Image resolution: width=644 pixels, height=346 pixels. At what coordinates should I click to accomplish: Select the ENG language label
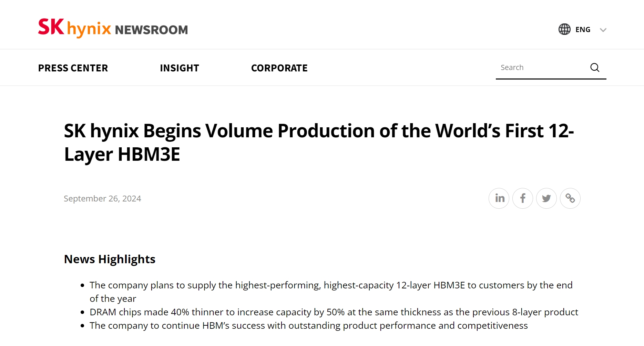(583, 30)
